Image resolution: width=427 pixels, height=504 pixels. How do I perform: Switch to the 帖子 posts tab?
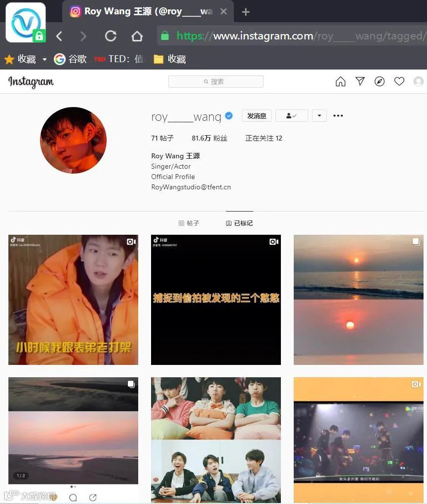(189, 223)
